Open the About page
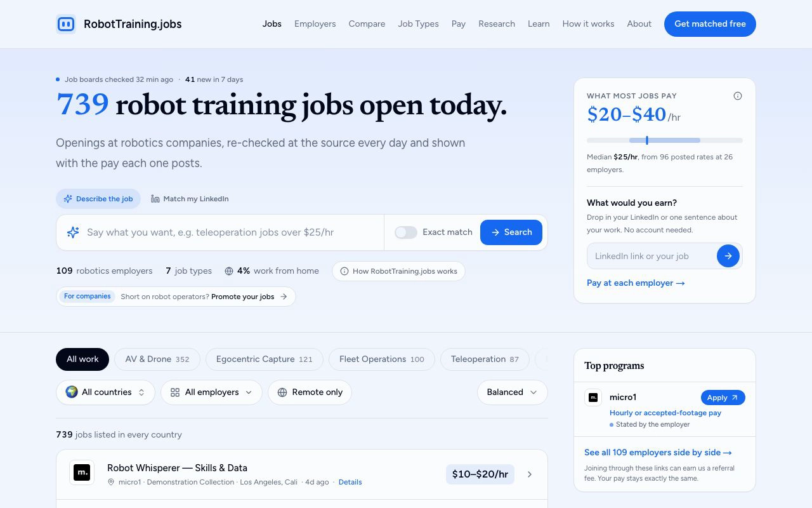 [x=639, y=24]
